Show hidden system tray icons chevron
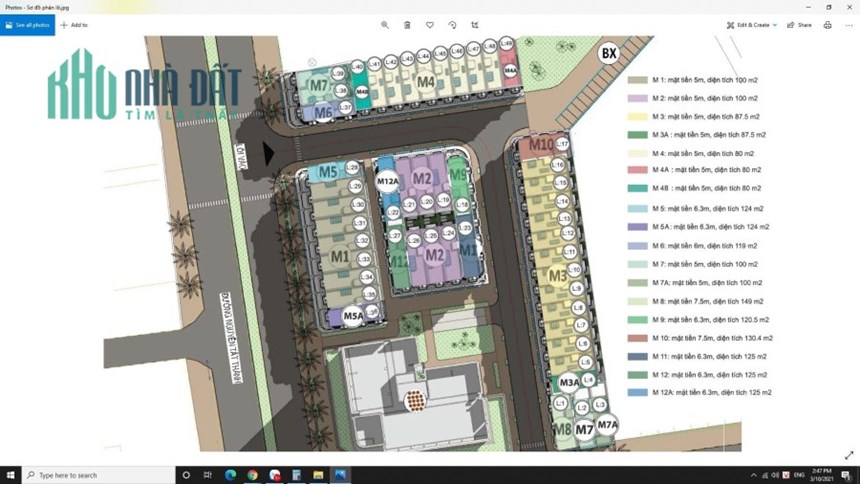This screenshot has width=860, height=484. 754,475
